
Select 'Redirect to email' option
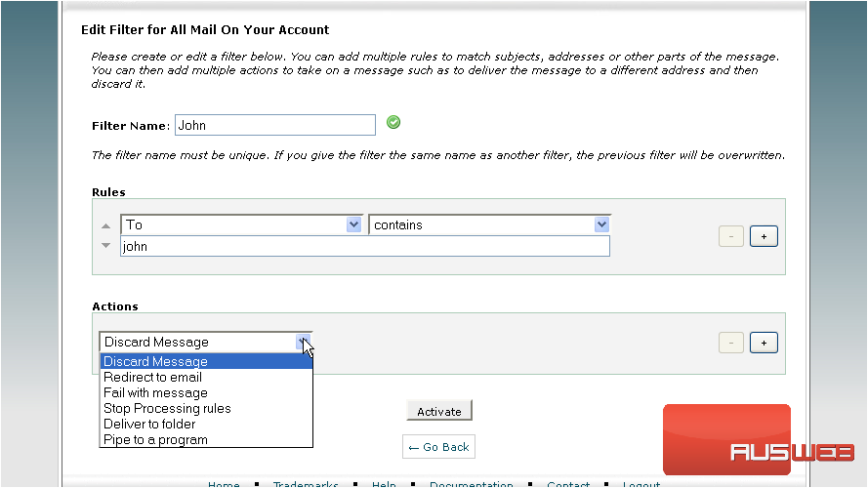coord(153,377)
